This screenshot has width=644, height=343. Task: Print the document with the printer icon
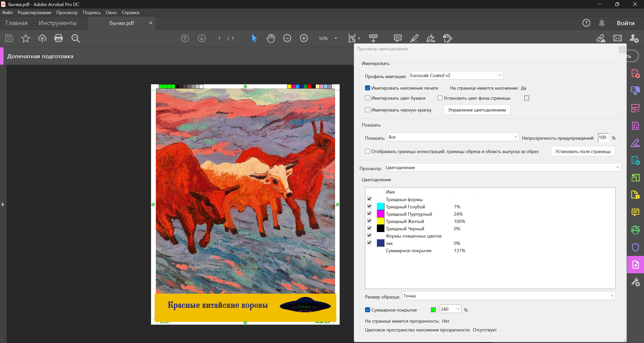point(58,38)
